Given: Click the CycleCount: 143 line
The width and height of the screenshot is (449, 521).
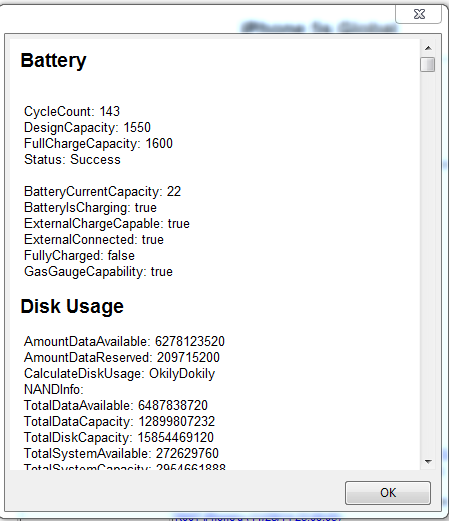Looking at the screenshot, I should (72, 111).
